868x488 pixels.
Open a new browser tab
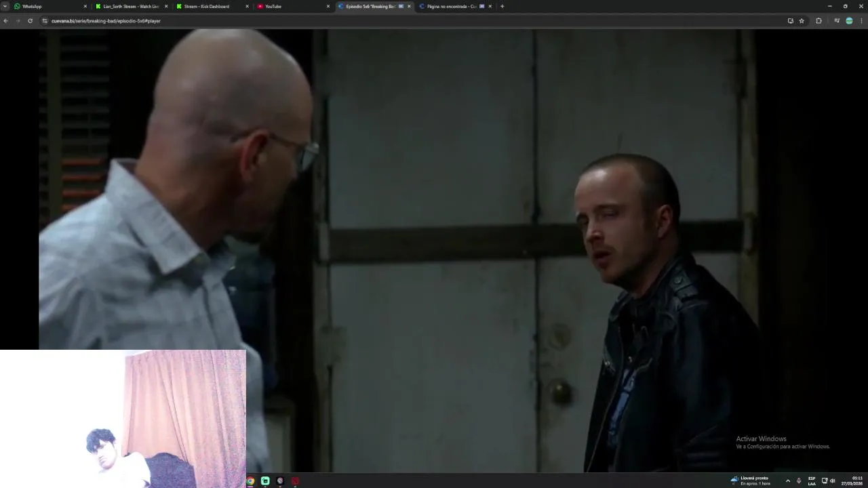point(502,6)
